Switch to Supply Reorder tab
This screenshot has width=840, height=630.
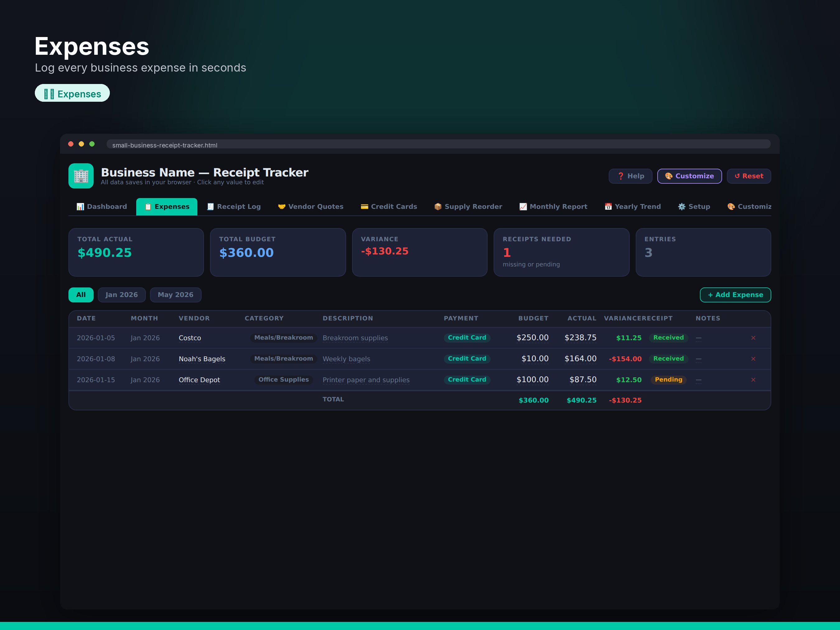468,207
